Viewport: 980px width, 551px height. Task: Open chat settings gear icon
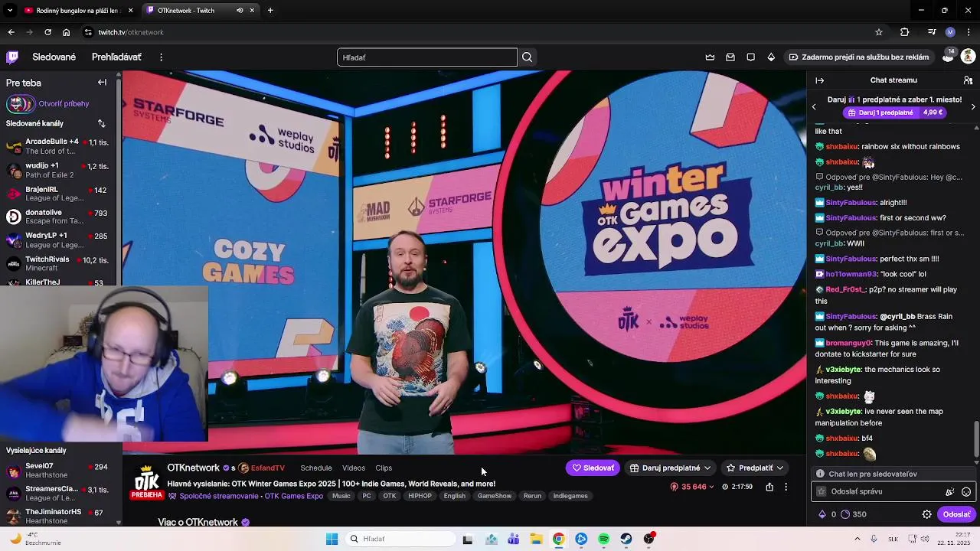point(926,514)
